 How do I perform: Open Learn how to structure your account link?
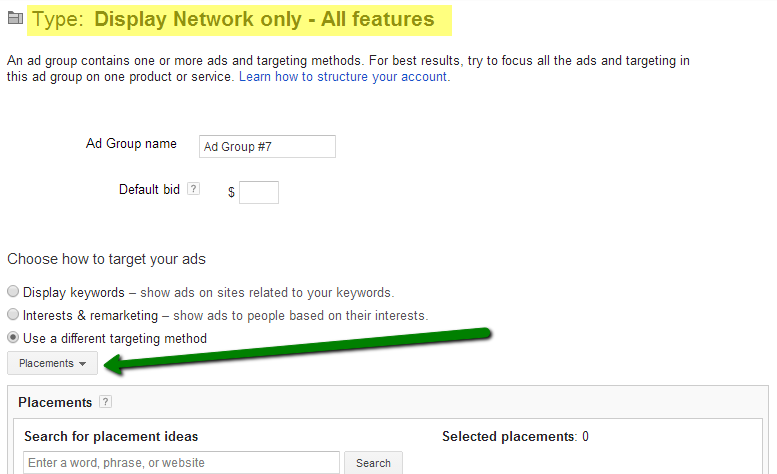coord(344,77)
